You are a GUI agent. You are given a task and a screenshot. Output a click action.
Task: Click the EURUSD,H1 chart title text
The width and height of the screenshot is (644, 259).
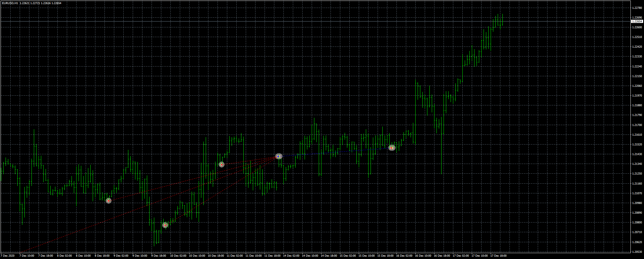coord(10,3)
